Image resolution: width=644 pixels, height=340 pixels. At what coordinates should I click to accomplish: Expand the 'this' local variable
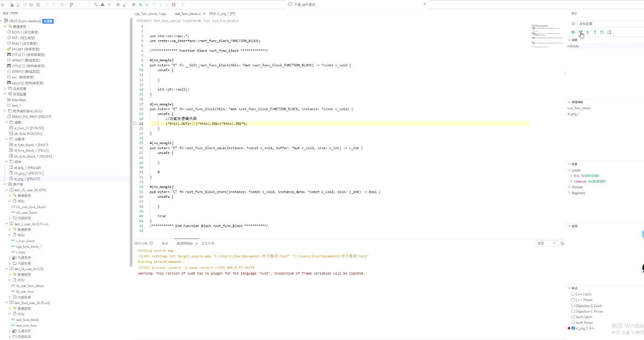tap(571, 176)
